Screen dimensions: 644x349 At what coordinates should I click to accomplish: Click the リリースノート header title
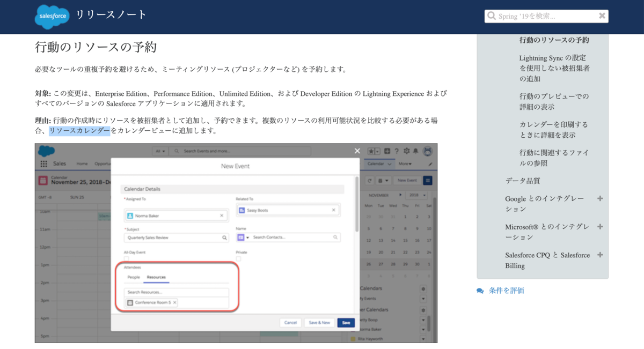[111, 14]
